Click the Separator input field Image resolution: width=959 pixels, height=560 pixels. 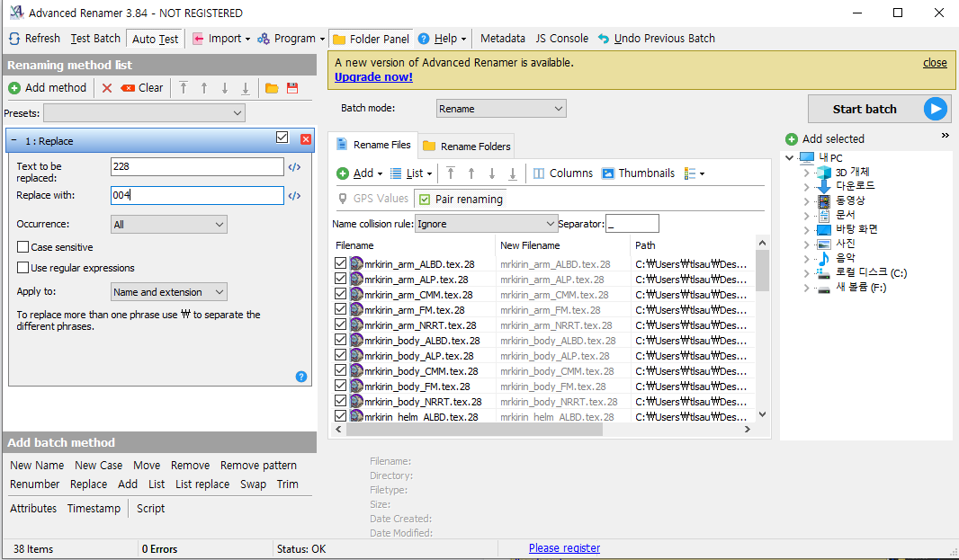point(632,224)
